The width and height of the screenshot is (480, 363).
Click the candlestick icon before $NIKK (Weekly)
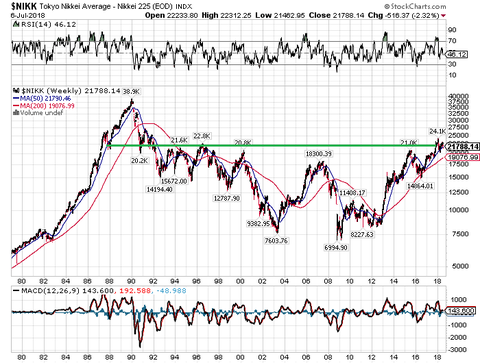tap(16, 91)
